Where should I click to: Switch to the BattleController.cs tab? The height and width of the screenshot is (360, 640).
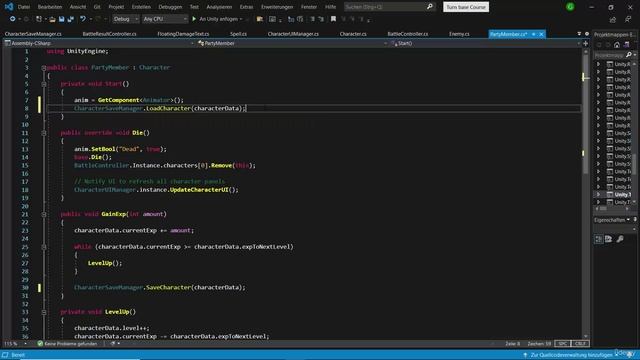[408, 34]
